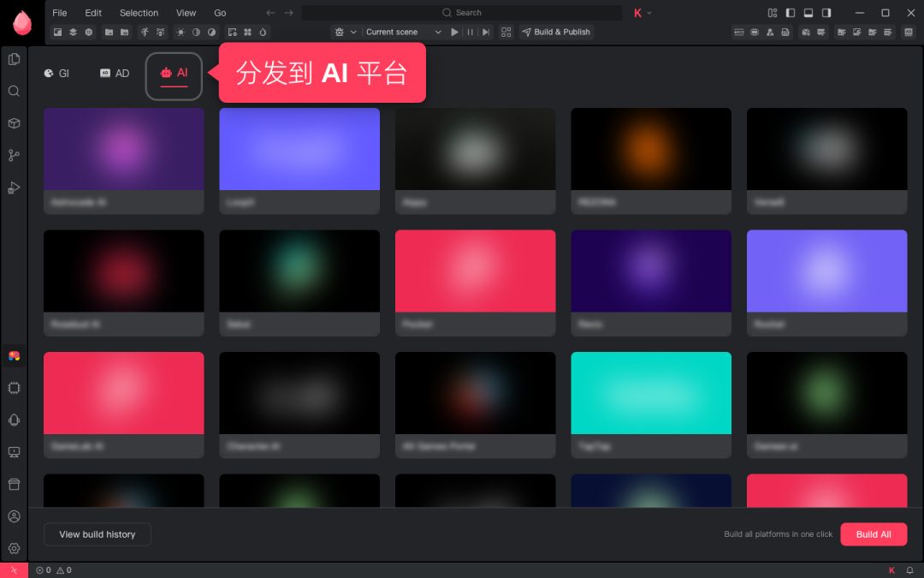Click the running figure toolbar icon
The width and height of the screenshot is (924, 578).
(145, 32)
